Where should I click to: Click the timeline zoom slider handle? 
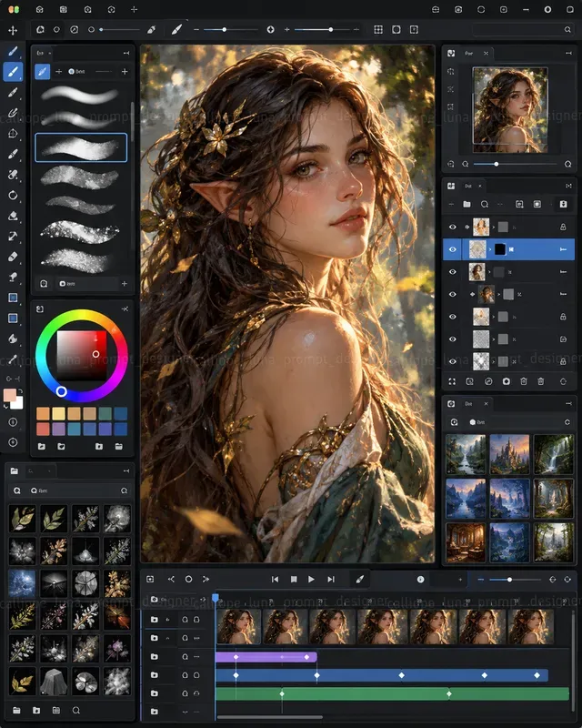coord(509,580)
